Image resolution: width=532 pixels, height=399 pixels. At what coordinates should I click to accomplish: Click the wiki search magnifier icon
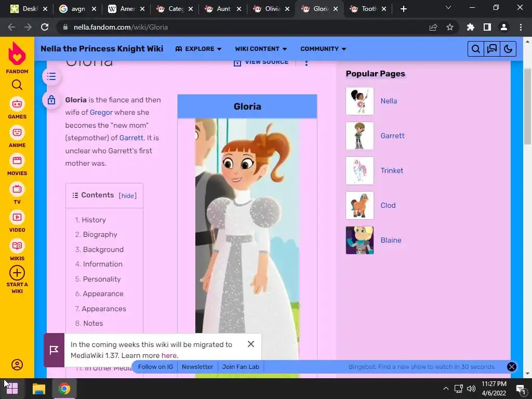[476, 49]
